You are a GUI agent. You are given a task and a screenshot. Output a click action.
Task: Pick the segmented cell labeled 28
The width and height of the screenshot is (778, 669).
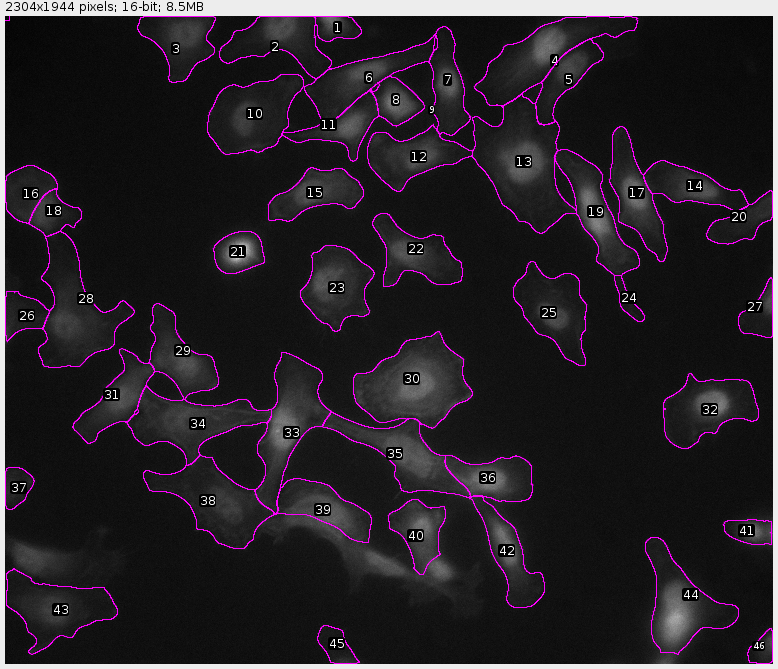tap(86, 299)
